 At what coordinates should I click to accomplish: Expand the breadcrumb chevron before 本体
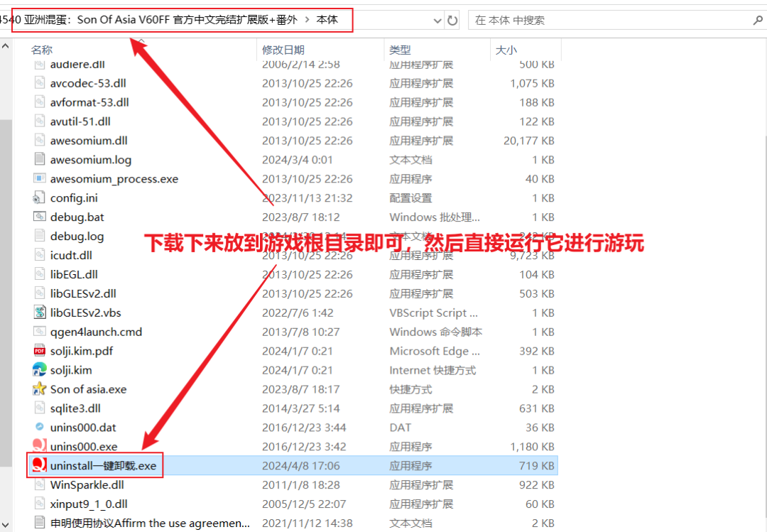pos(308,20)
